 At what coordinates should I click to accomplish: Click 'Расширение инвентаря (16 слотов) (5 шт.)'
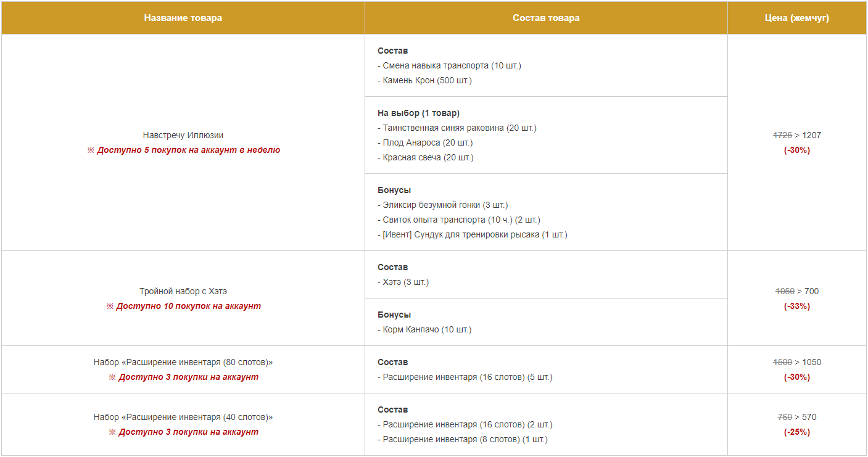pos(465,377)
